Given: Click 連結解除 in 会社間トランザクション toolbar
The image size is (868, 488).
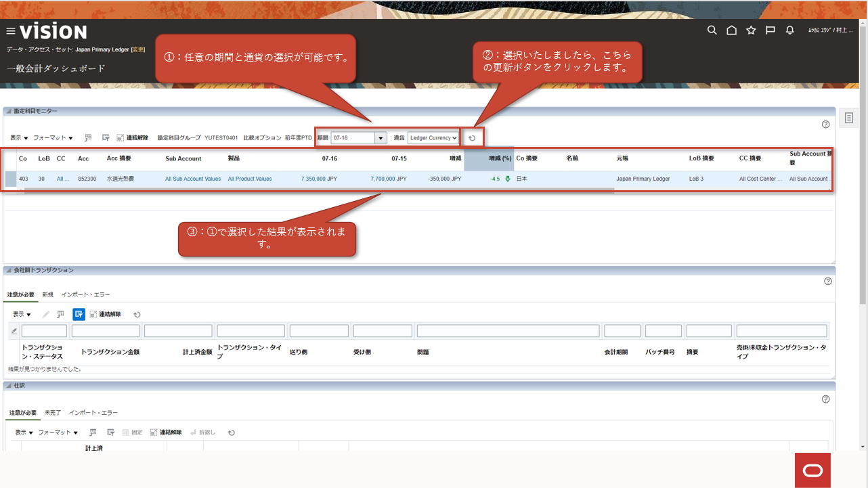Looking at the screenshot, I should point(105,315).
